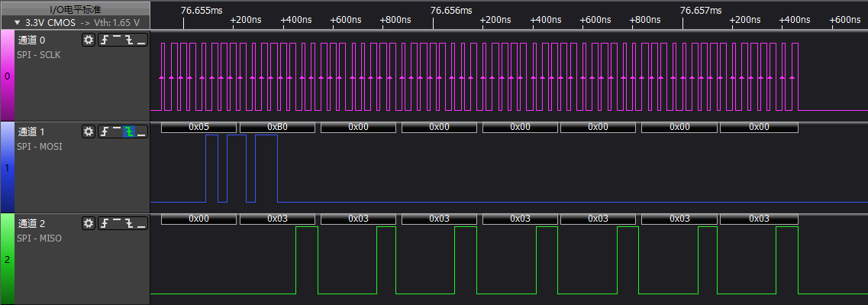The image size is (868, 305).
Task: Click the blue color bar of channel 1
Action: [7, 167]
